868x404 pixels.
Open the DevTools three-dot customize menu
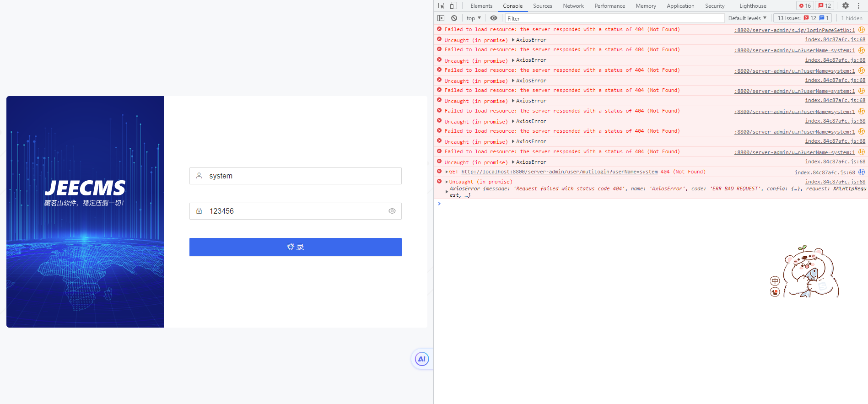858,6
